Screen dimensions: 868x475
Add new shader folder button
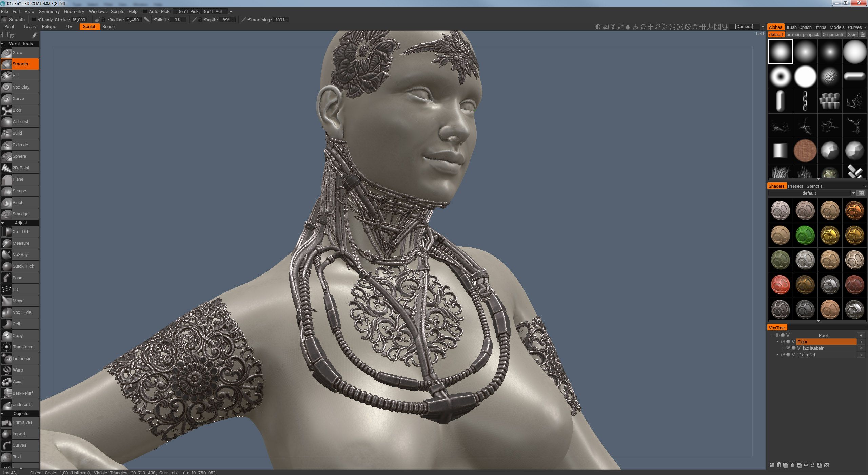point(861,193)
